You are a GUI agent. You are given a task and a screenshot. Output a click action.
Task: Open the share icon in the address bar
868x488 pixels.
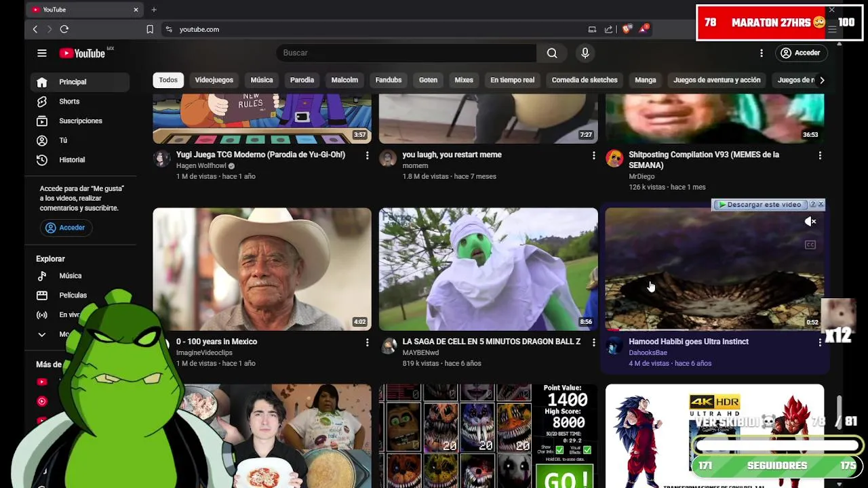[x=608, y=29]
